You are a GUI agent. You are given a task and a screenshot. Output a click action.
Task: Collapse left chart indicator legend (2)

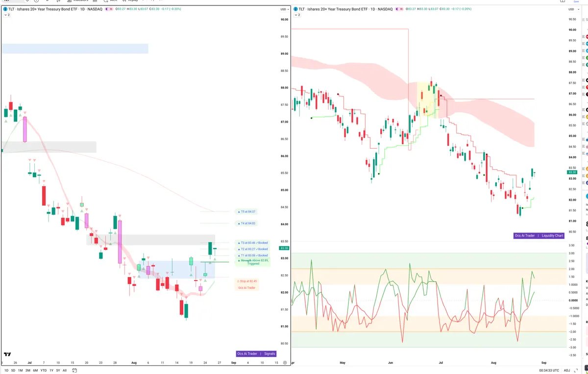(x=6, y=15)
